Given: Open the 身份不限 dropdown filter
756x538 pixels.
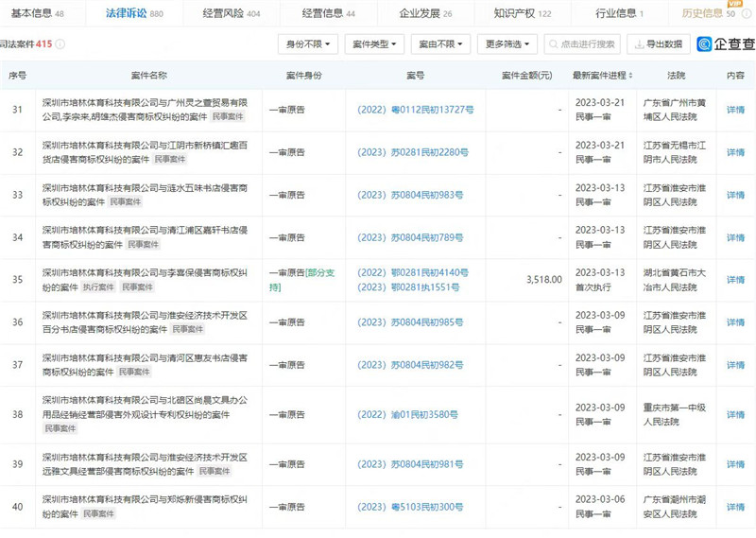Looking at the screenshot, I should [x=308, y=44].
